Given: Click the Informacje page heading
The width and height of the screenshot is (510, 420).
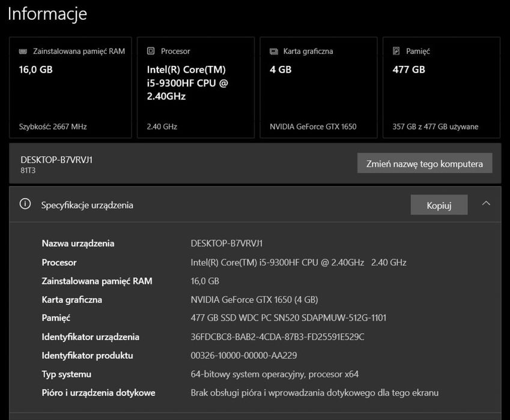Looking at the screenshot, I should (47, 14).
